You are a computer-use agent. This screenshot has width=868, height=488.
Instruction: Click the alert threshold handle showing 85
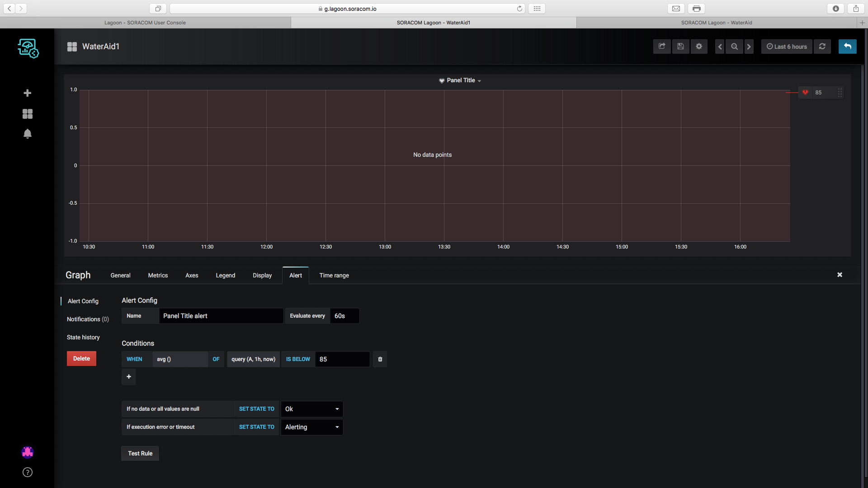821,93
